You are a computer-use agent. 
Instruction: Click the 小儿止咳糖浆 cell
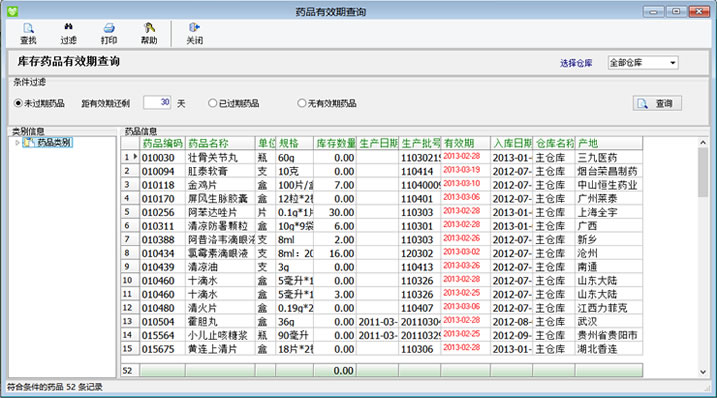click(x=220, y=335)
